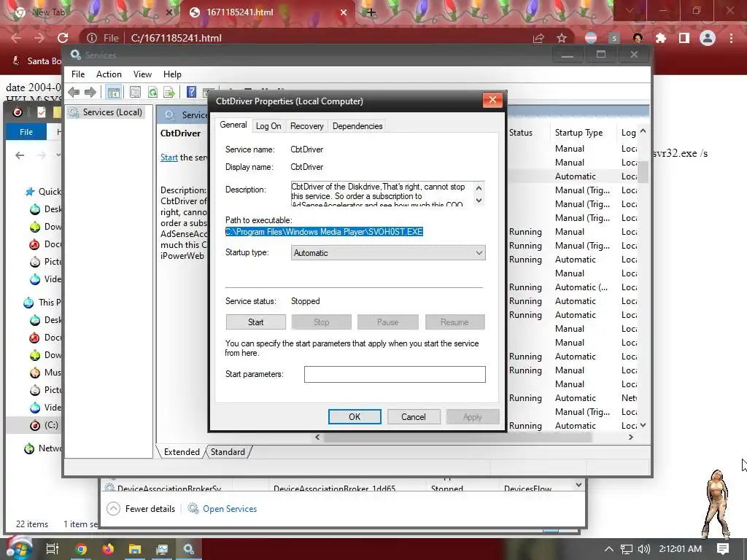Open Task Manager icon on taskbar
747x560 pixels.
point(162,549)
